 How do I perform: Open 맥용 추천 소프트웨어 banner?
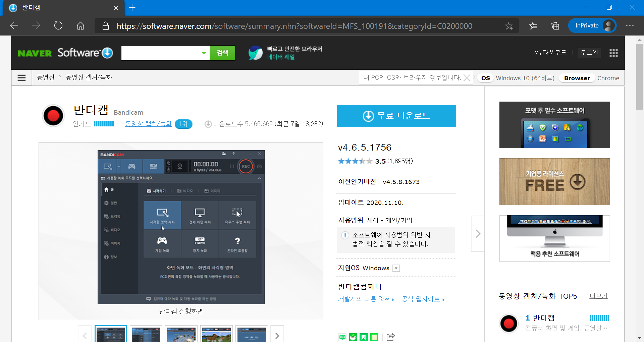[x=554, y=238]
